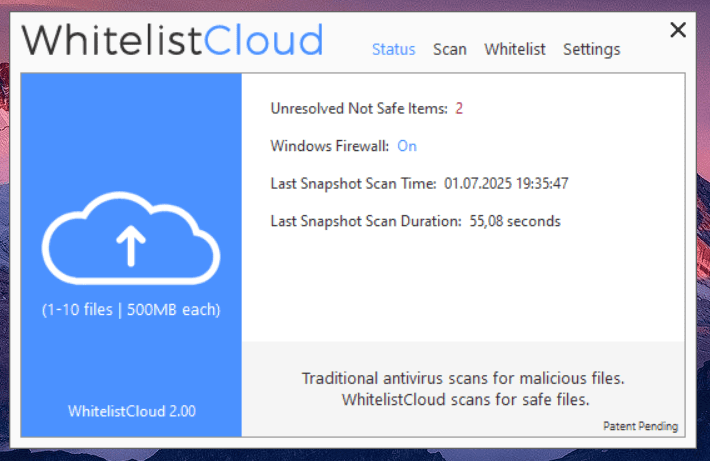The width and height of the screenshot is (710, 461).
Task: Click the 'WhitelistCloud 2.00' version text
Action: (x=131, y=411)
